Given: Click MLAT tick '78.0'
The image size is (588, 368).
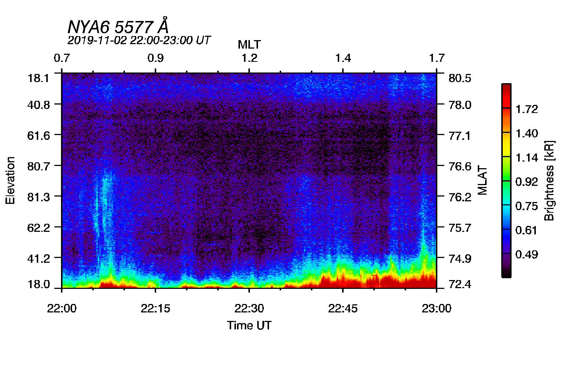Looking at the screenshot, I should 460,105.
